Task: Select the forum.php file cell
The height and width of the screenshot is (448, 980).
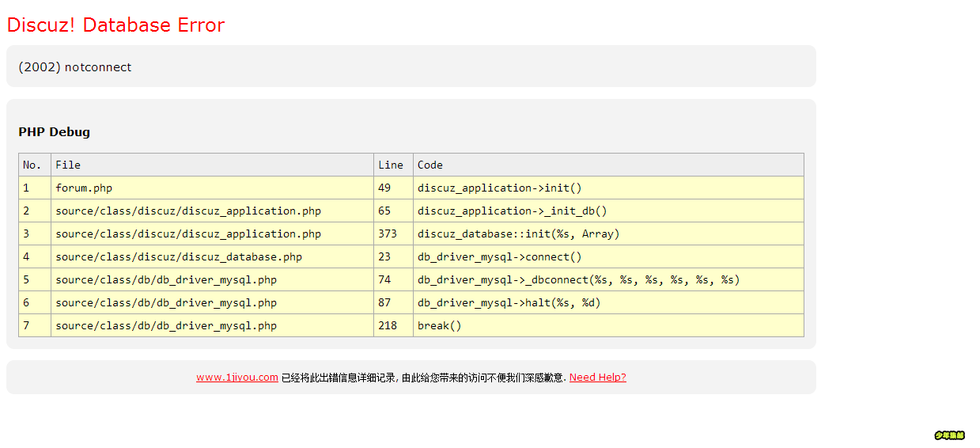Action: tap(213, 188)
